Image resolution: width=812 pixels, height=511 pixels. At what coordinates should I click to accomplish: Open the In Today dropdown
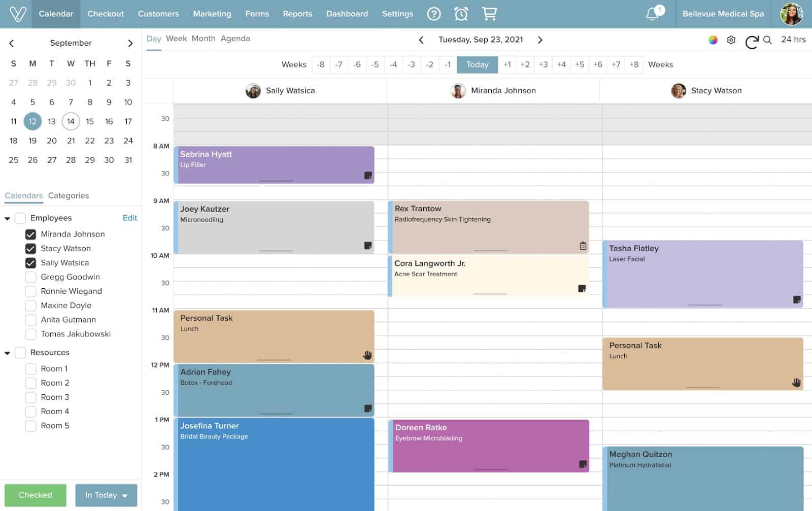tap(106, 495)
